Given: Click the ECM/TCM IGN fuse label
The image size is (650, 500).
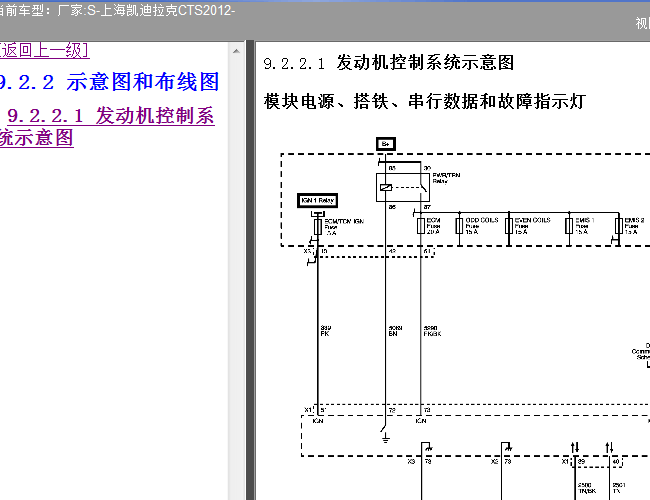Looking at the screenshot, I should click(x=344, y=227).
